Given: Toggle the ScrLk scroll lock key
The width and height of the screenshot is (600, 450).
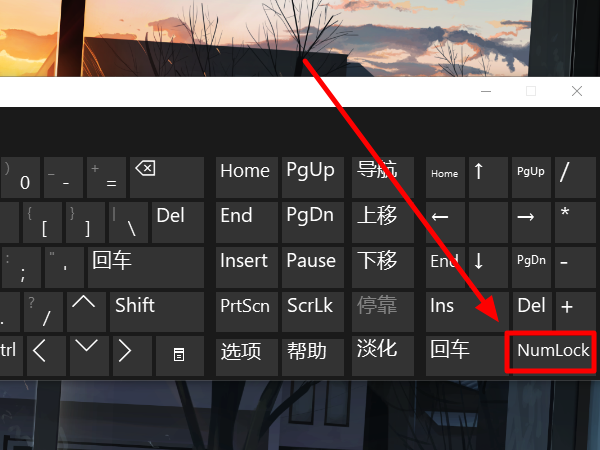Looking at the screenshot, I should pos(311,307).
